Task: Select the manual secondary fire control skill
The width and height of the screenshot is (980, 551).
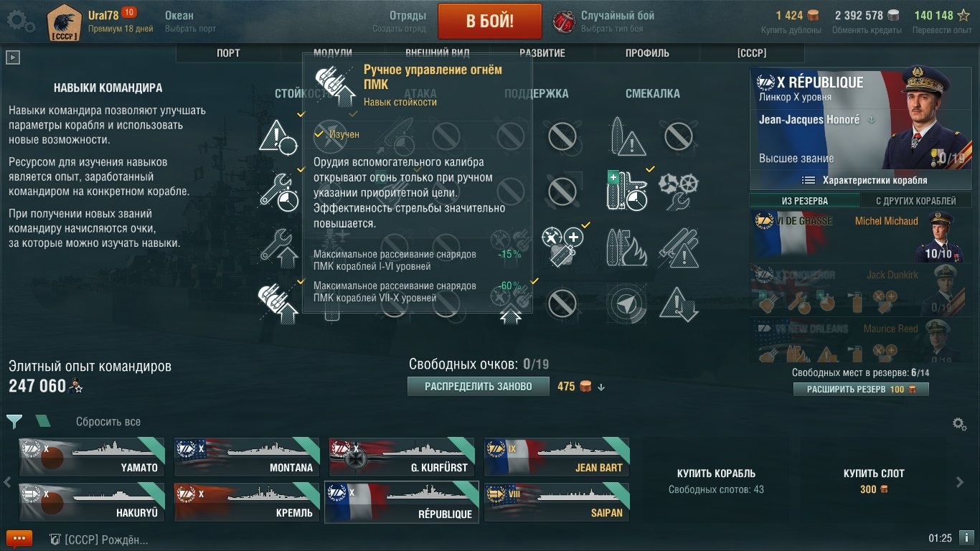Action: (279, 301)
